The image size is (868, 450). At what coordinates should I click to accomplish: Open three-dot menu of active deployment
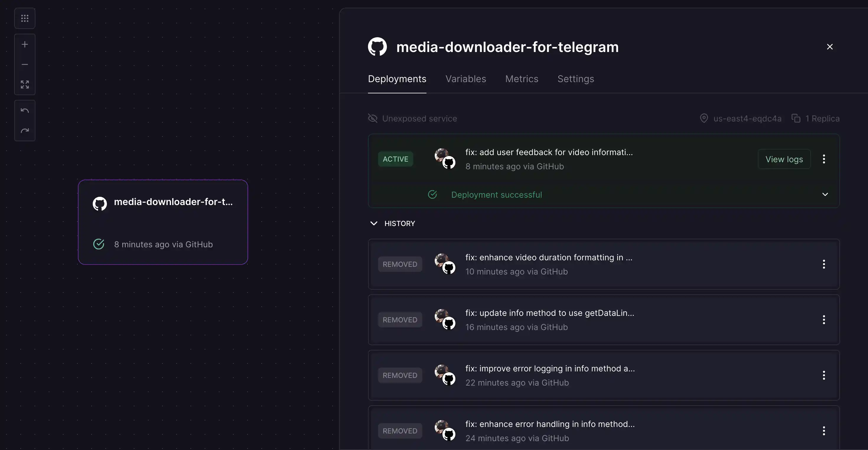pos(823,159)
